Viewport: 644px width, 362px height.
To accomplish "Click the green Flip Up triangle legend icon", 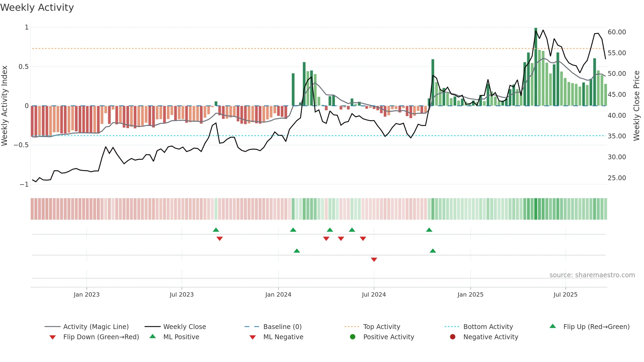I will click(553, 326).
